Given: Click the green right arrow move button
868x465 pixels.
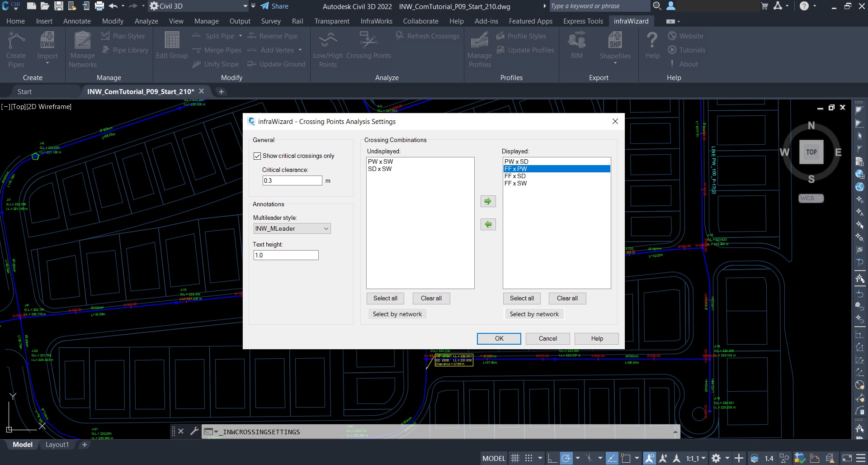Looking at the screenshot, I should coord(488,201).
